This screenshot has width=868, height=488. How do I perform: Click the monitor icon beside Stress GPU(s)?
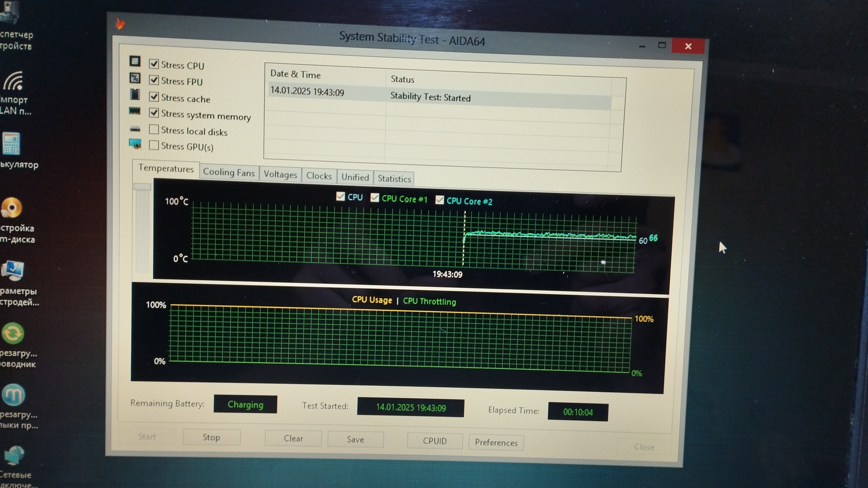[x=135, y=144]
